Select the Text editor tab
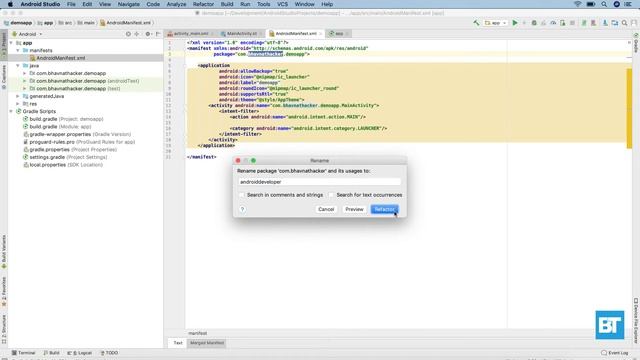 tap(178, 343)
